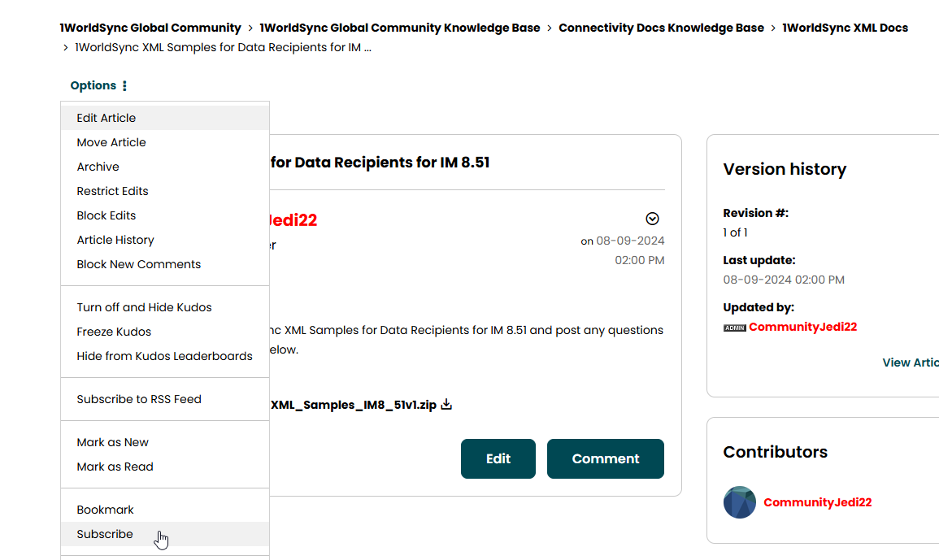Open the Connectivity Docs Knowledge Base breadcrumb
Image resolution: width=939 pixels, height=560 pixels.
pos(661,27)
